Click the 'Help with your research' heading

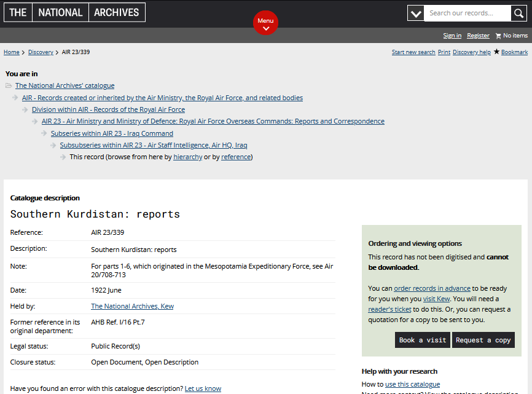click(399, 371)
